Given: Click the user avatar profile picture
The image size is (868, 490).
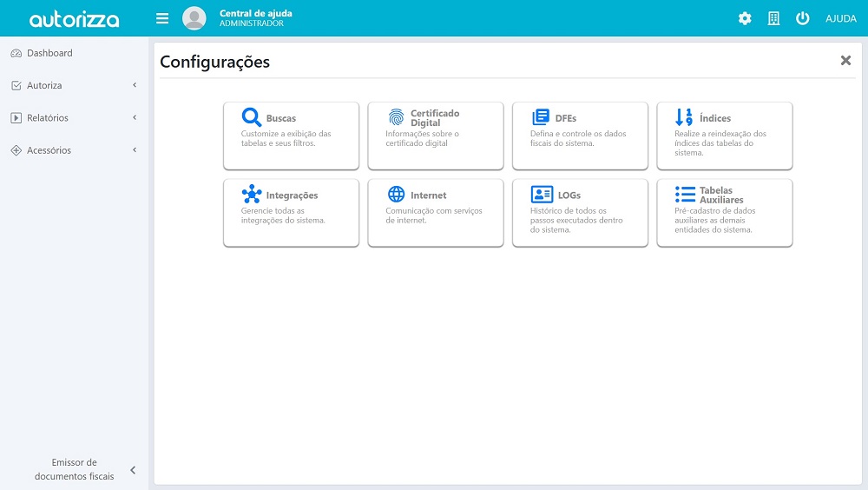Looking at the screenshot, I should coord(194,18).
